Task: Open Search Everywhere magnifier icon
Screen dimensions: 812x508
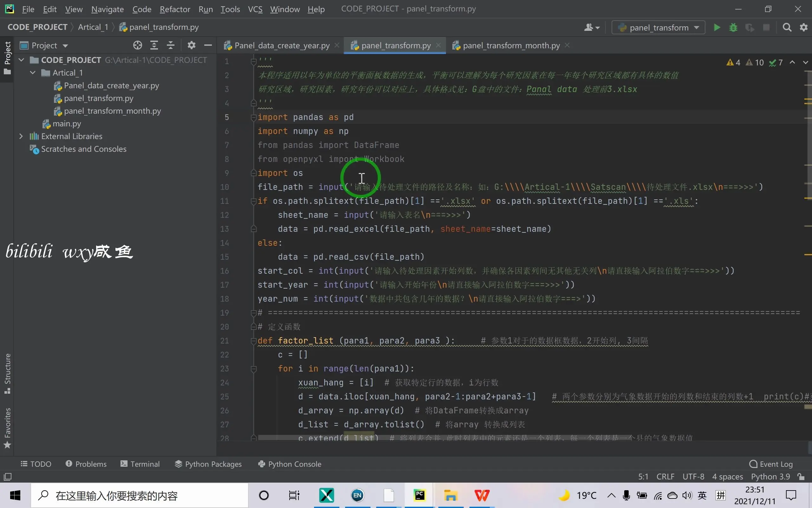Action: pyautogui.click(x=787, y=28)
